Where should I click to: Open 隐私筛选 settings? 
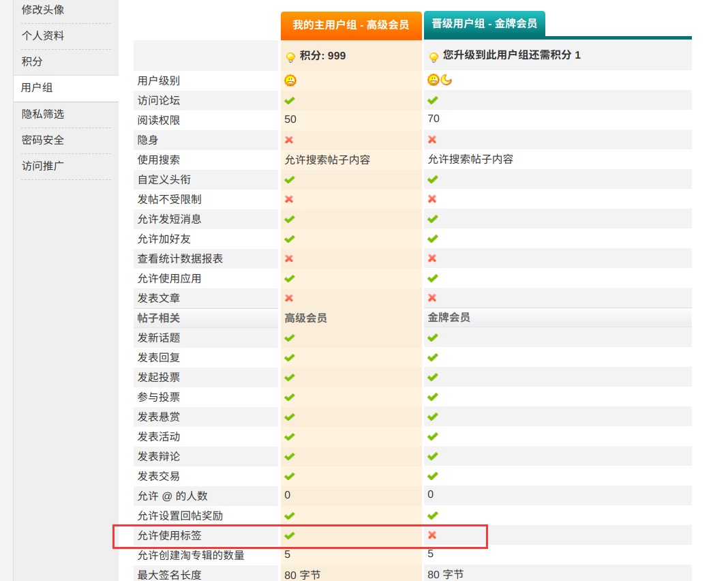pos(43,115)
